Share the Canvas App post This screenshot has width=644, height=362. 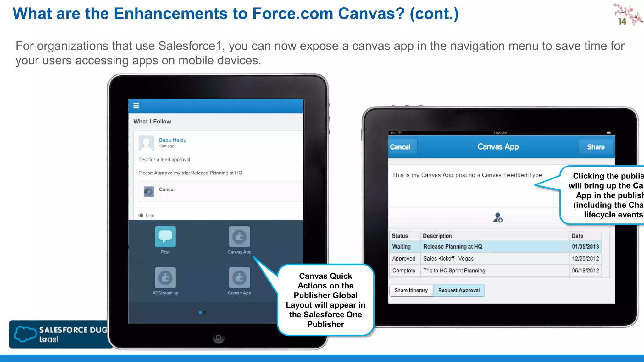[596, 147]
